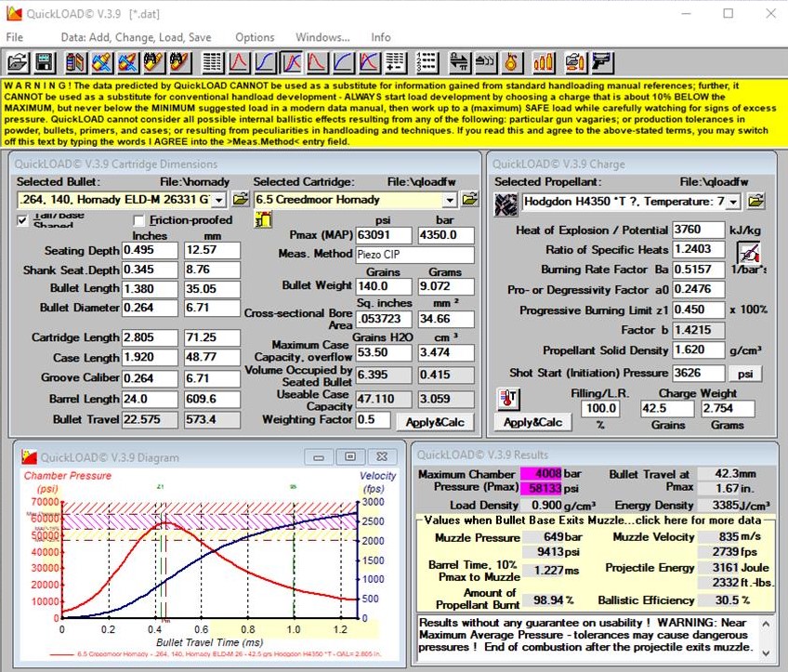788x672 pixels.
Task: Click the last red-blue combined curve icon
Action: pyautogui.click(x=370, y=63)
